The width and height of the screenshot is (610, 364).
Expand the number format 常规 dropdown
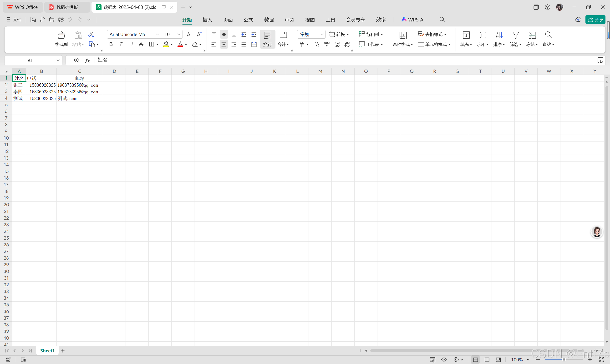[x=322, y=34]
